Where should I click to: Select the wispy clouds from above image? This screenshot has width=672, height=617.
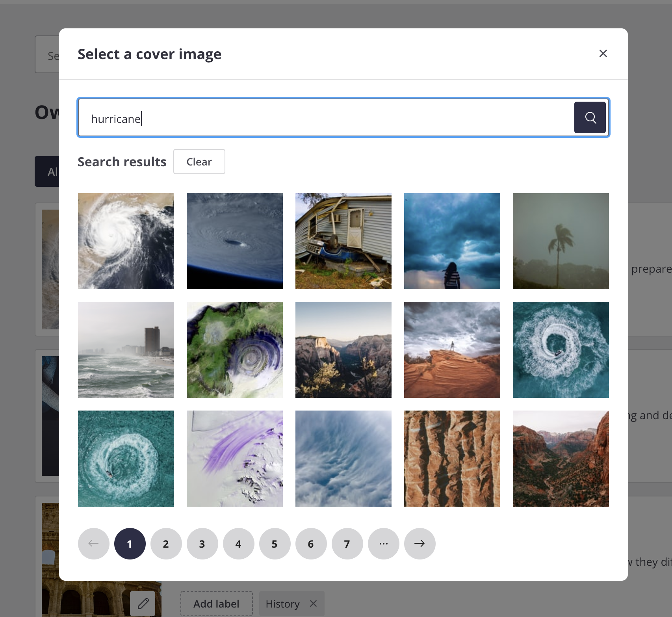(x=343, y=459)
